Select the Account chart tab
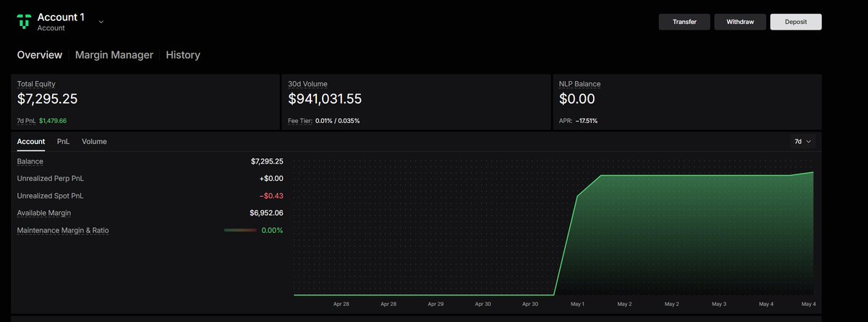The width and height of the screenshot is (868, 322). point(31,142)
